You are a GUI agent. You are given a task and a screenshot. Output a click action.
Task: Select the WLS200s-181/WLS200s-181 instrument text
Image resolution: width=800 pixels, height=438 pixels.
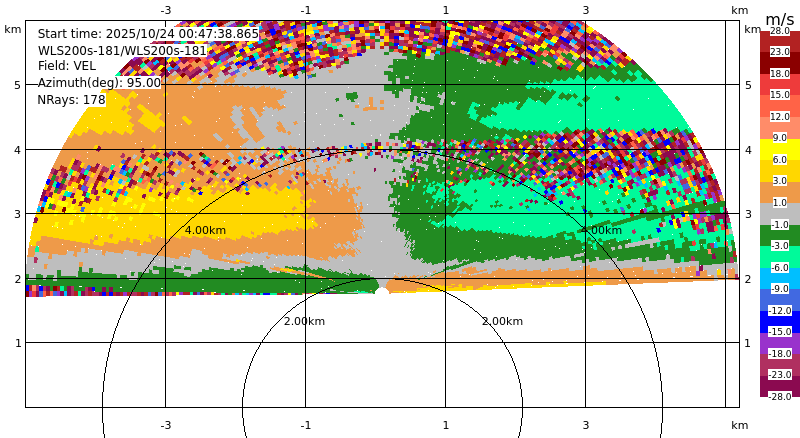pyautogui.click(x=122, y=51)
